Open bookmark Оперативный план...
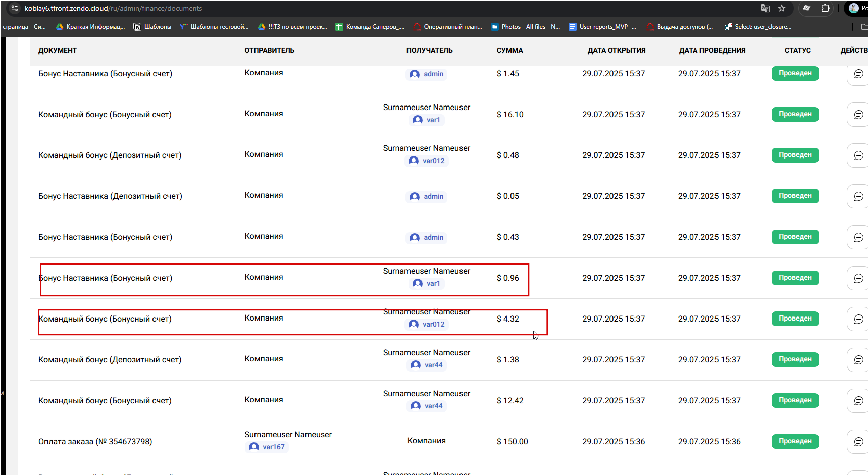Viewport: 868px width, 475px height. [448, 27]
